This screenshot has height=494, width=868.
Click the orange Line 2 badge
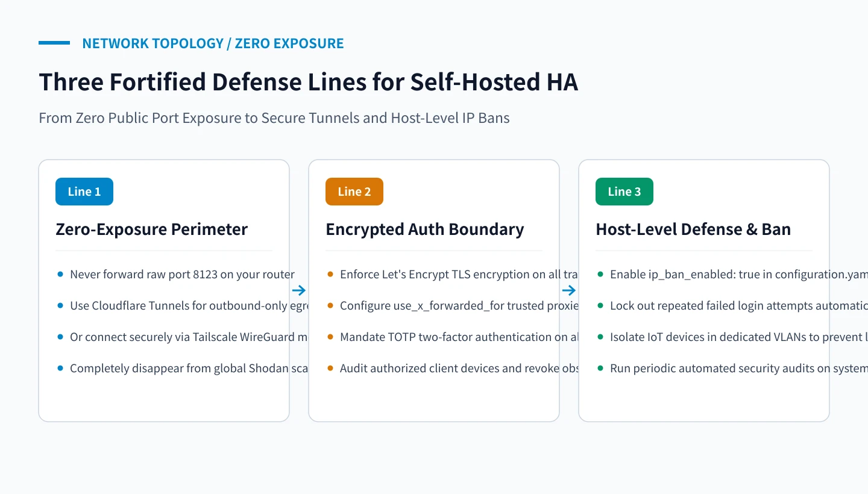tap(354, 192)
